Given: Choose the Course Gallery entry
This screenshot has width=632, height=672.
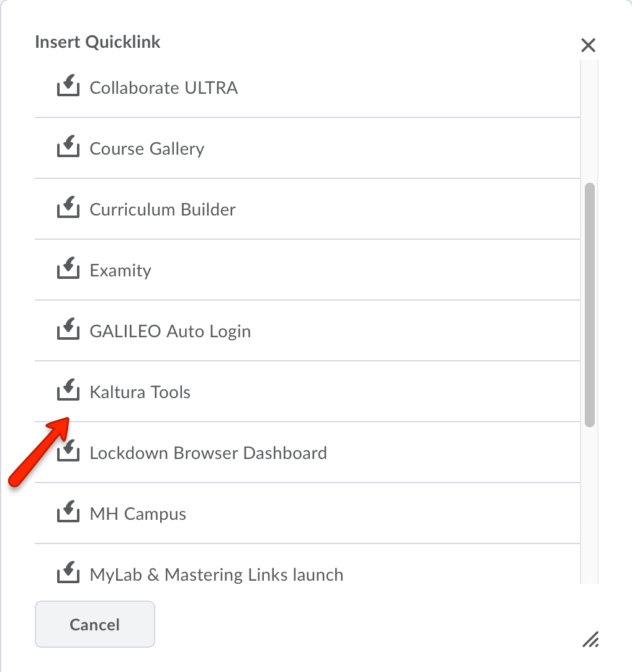Looking at the screenshot, I should pyautogui.click(x=147, y=148).
